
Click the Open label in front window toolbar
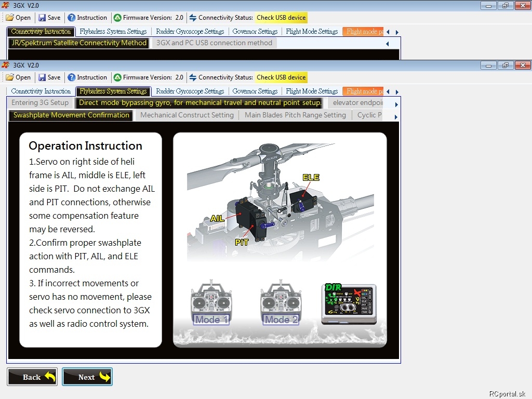click(23, 77)
